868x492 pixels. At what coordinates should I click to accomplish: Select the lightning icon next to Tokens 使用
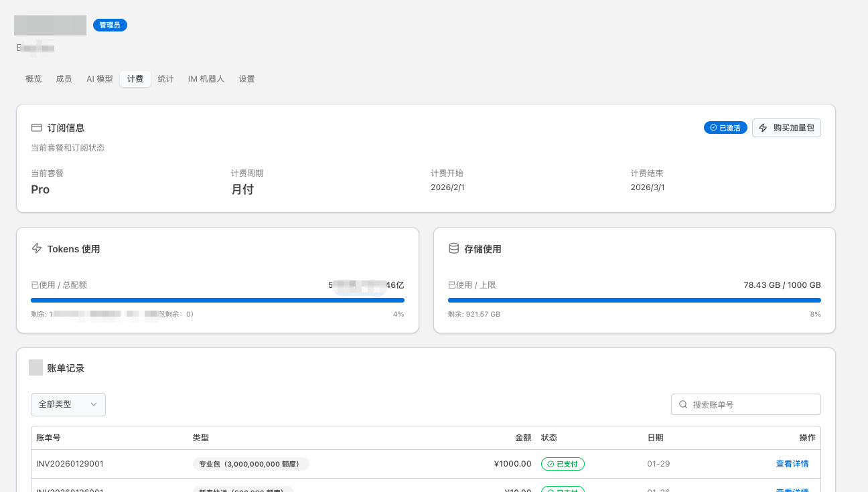tap(37, 248)
